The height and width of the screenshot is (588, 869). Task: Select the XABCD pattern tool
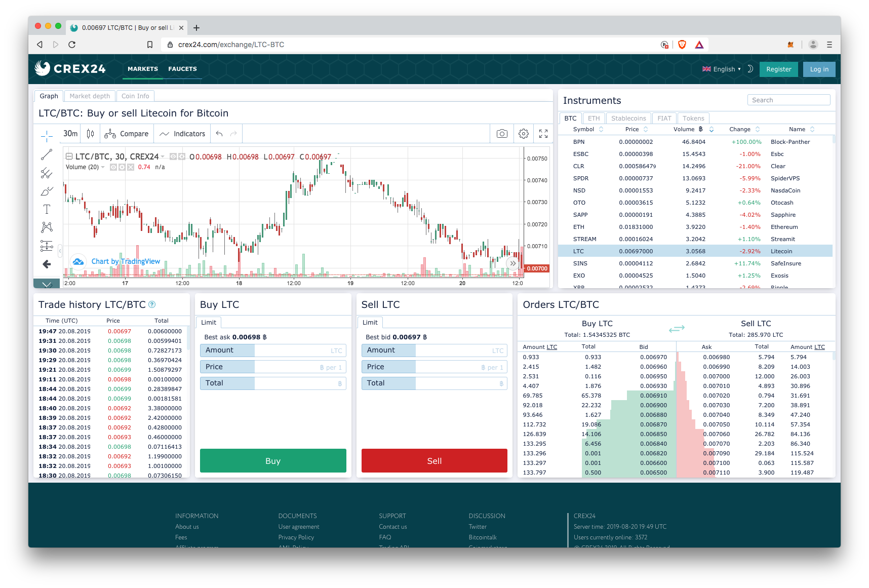(x=47, y=227)
